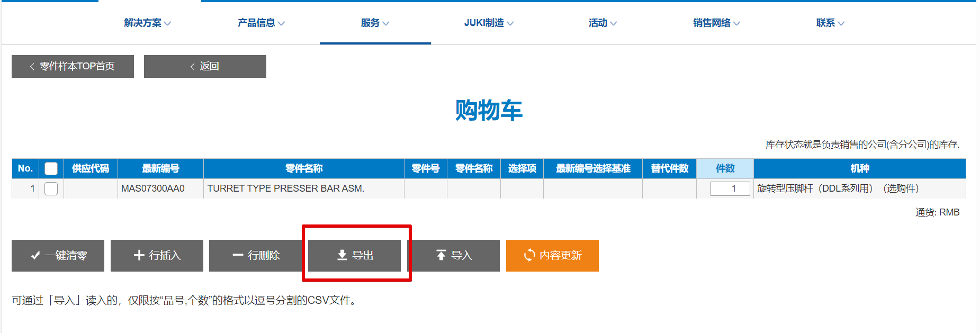Click the minus icon on 行删除

coord(238,255)
